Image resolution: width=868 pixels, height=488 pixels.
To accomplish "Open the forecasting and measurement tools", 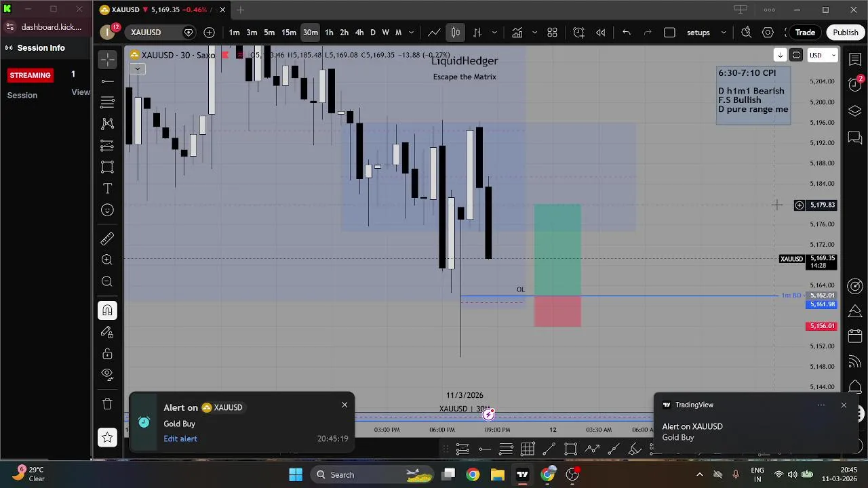I will point(107,146).
